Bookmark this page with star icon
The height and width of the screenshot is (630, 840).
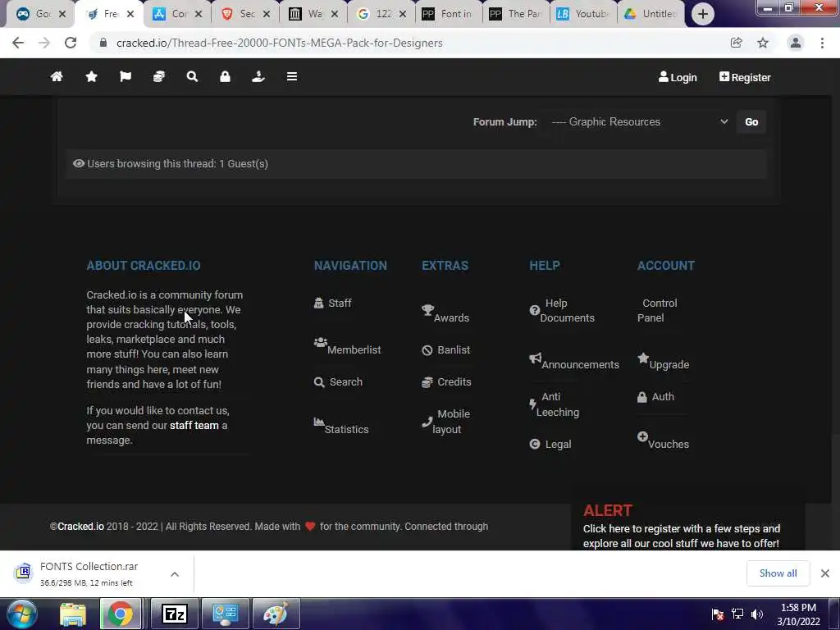click(x=763, y=43)
